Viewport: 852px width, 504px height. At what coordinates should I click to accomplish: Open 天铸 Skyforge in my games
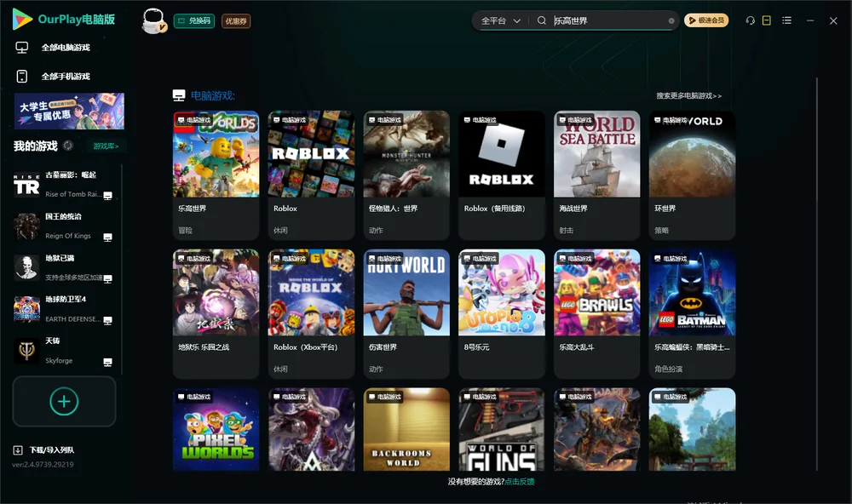64,351
